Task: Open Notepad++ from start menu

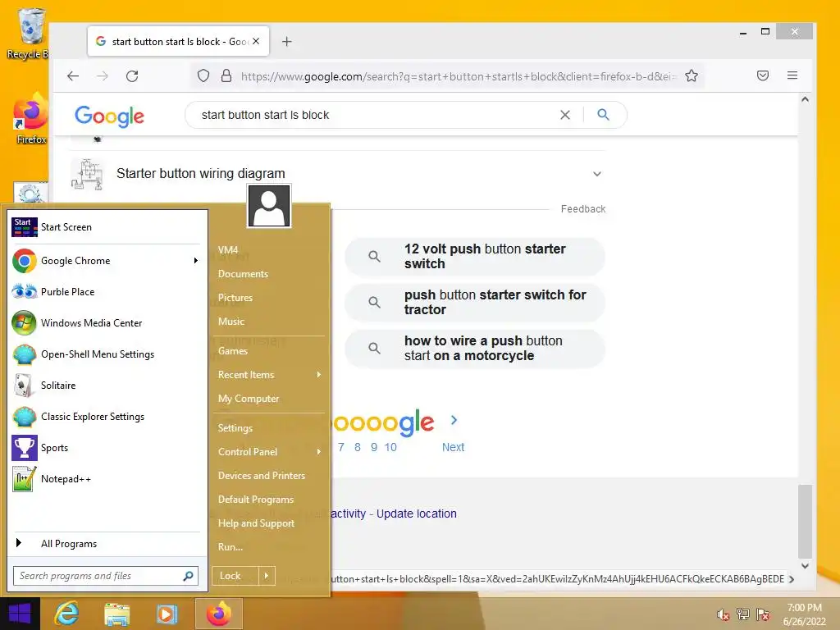Action: pyautogui.click(x=107, y=479)
